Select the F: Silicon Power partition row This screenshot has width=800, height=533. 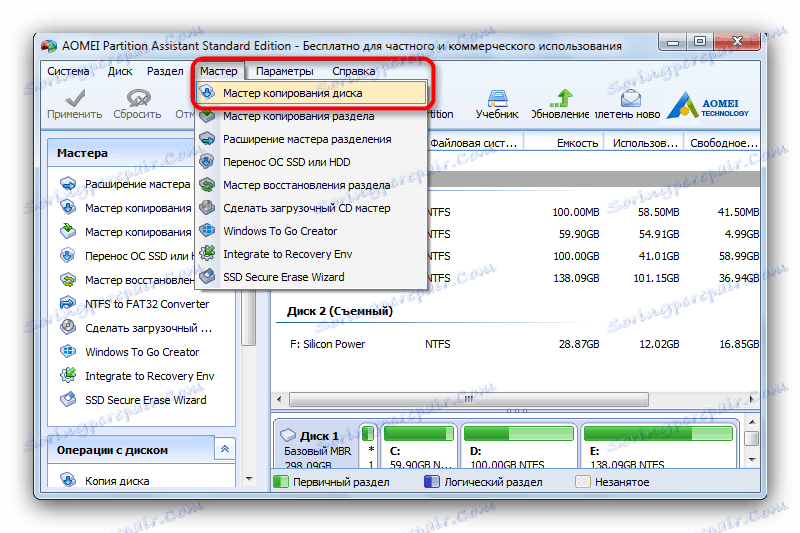coord(516,344)
